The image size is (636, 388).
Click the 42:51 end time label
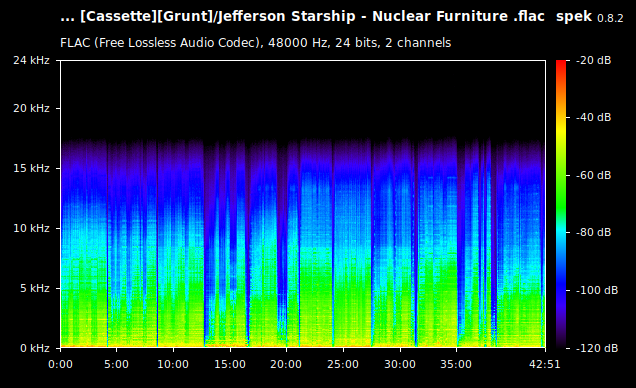545,364
